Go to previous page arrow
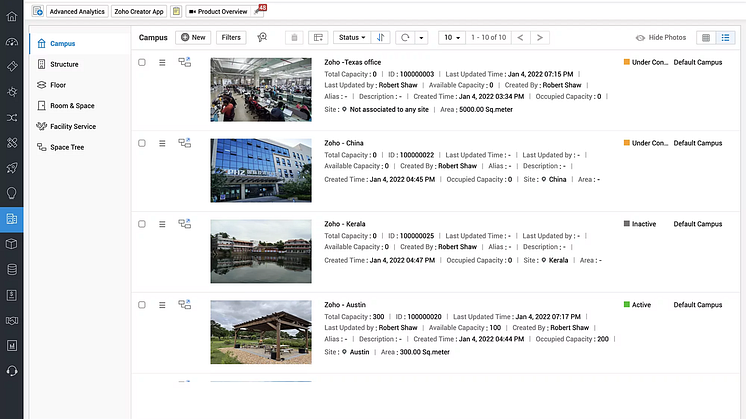The image size is (746, 419). click(x=520, y=38)
